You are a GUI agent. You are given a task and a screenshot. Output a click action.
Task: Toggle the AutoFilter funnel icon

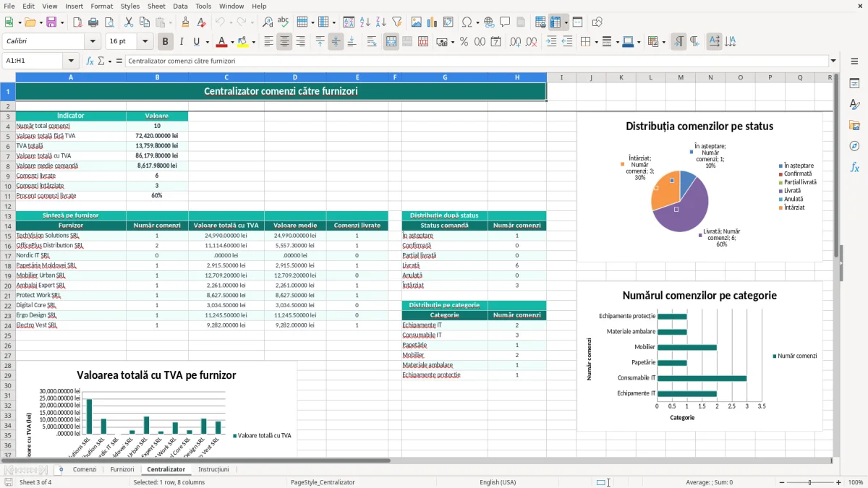(x=396, y=22)
